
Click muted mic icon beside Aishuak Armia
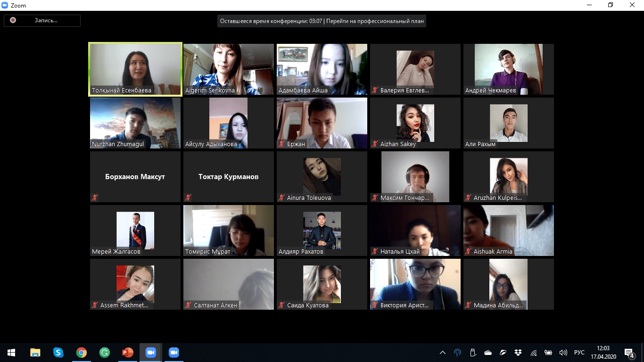pyautogui.click(x=469, y=252)
